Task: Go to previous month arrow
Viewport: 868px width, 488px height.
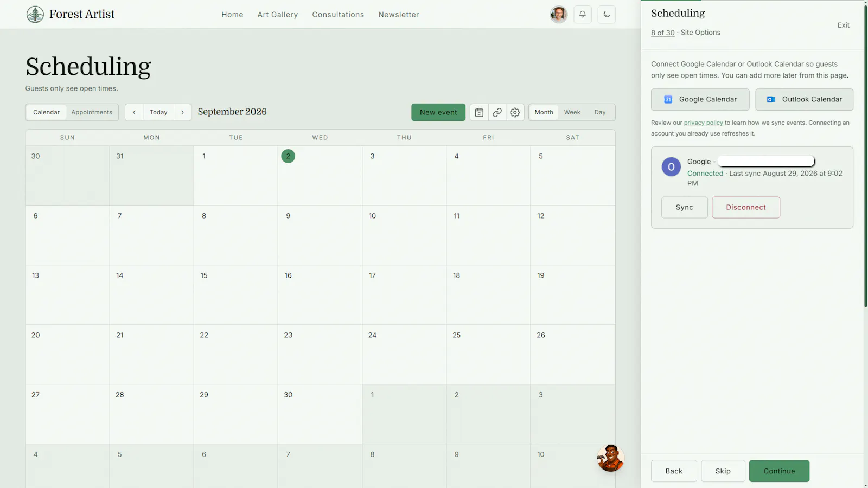Action: click(134, 112)
